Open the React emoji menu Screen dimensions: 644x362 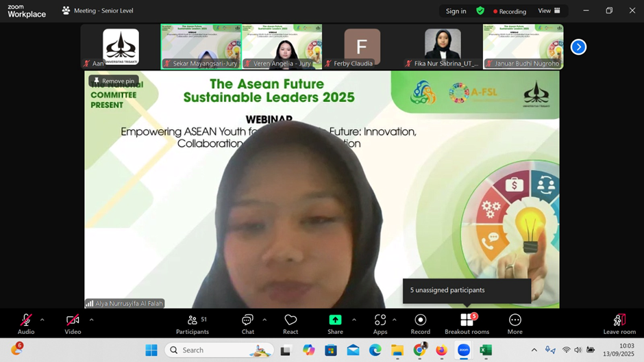290,324
